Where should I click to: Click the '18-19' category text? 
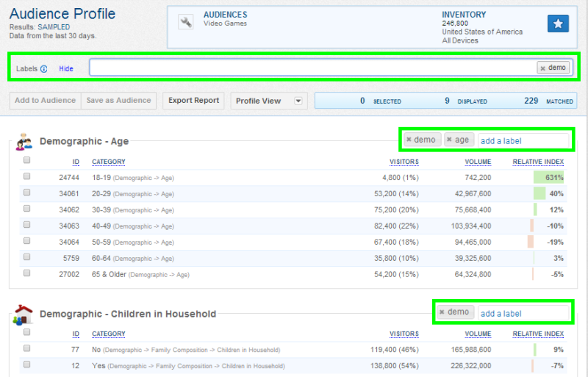[x=101, y=177]
